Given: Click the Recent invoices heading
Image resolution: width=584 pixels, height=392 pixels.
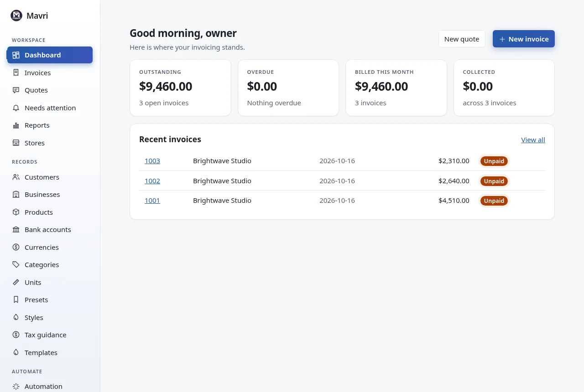Looking at the screenshot, I should pos(170,139).
